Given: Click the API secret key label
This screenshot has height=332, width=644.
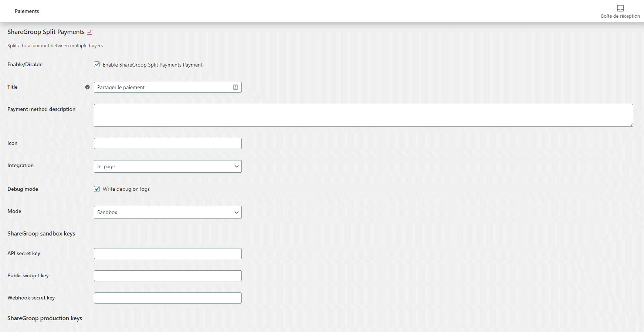Looking at the screenshot, I should click(24, 253).
